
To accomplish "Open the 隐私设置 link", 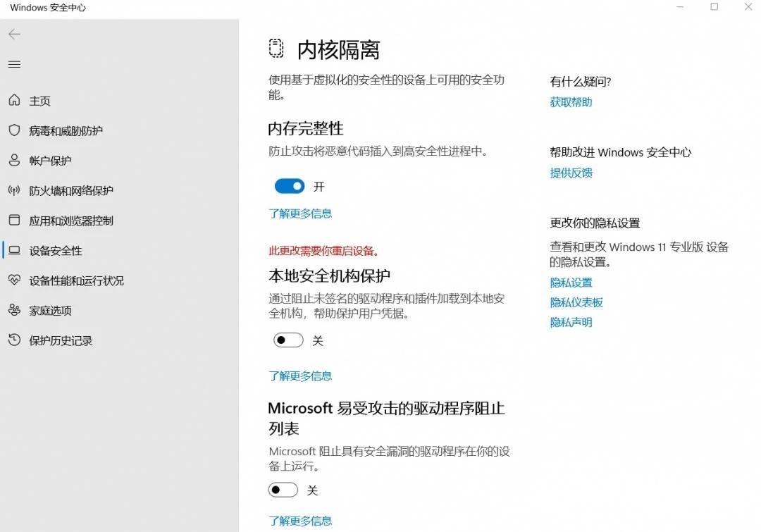I will 571,283.
